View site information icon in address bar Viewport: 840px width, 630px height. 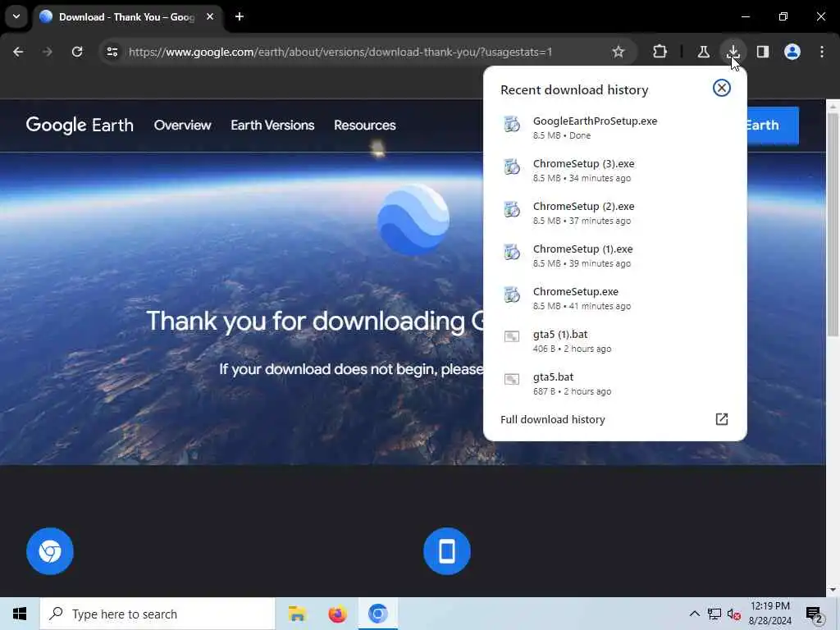pyautogui.click(x=112, y=52)
